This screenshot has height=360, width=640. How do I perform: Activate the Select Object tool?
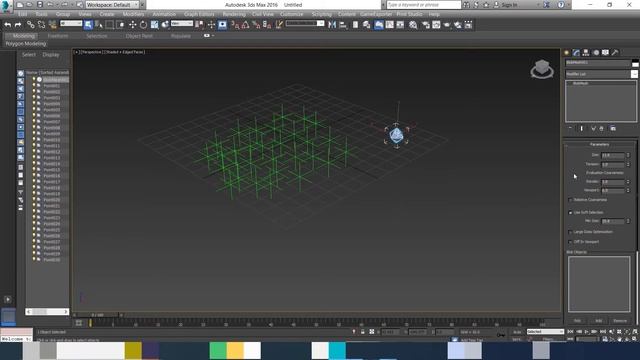point(88,25)
